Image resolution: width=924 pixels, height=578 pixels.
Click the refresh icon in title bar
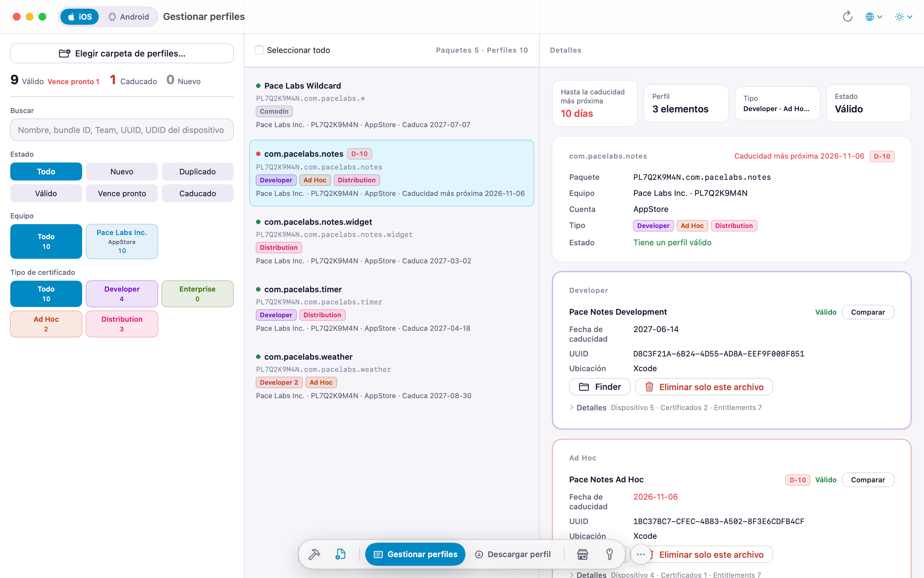(847, 16)
